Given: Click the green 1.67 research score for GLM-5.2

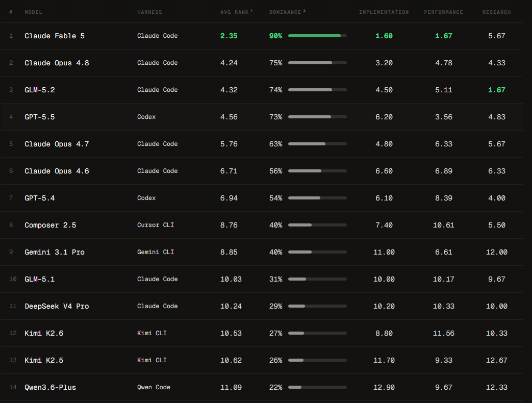Looking at the screenshot, I should click(497, 90).
